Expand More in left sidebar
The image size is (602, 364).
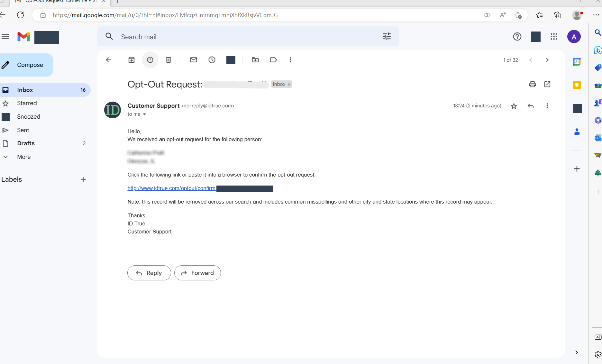(x=24, y=157)
